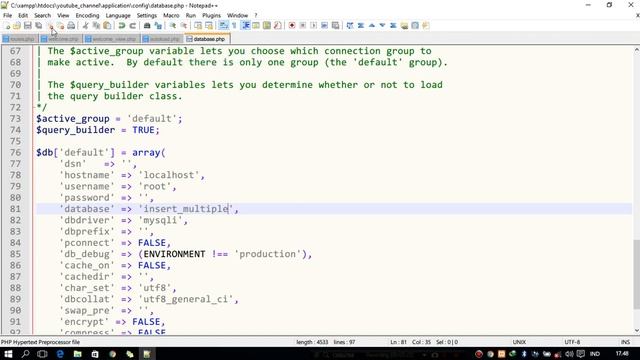Show the Document Map panel
This screenshot has height=360, width=640.
click(267, 26)
